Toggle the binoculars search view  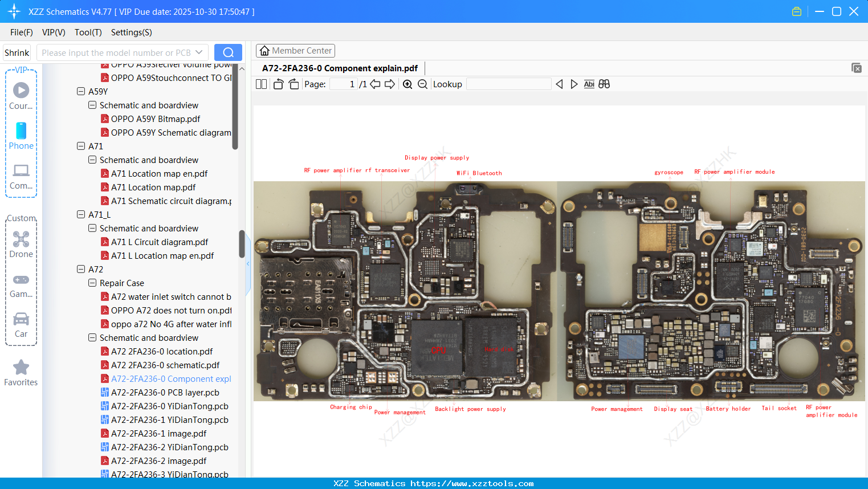coord(604,84)
